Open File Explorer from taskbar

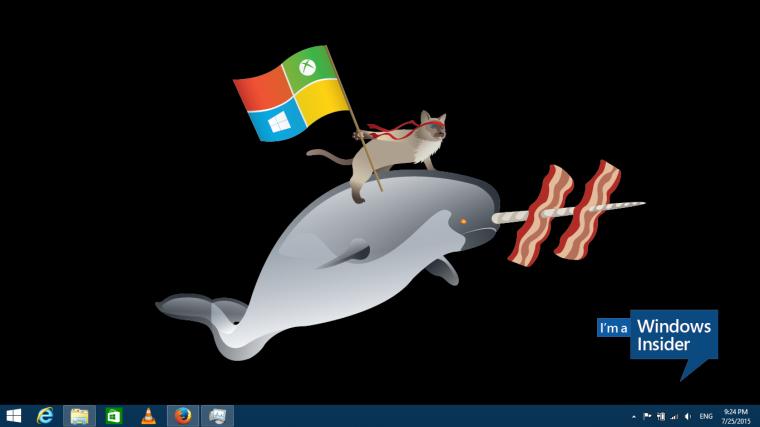[79, 416]
